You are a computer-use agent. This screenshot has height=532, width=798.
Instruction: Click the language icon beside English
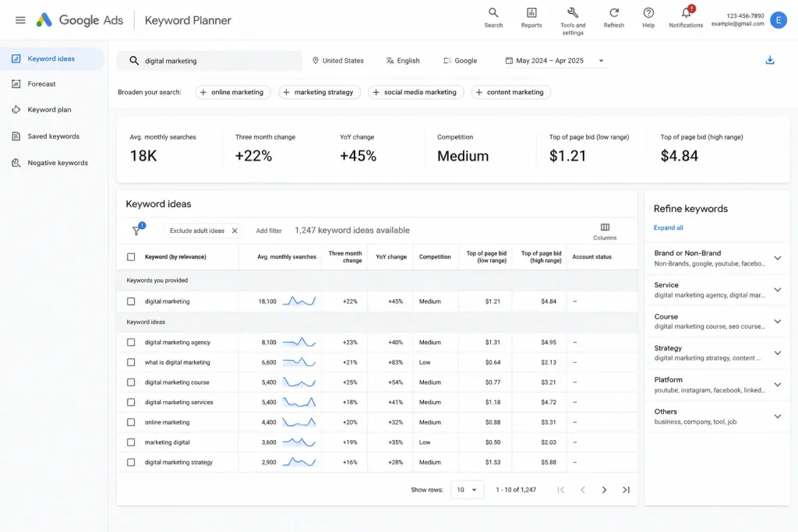pos(390,61)
